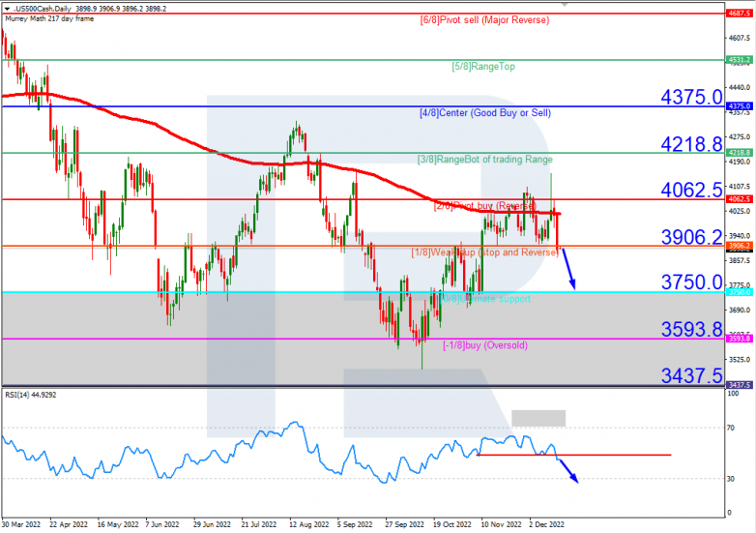
Task: Click the .US500Cash.Daily chart title
Action: 42,9
